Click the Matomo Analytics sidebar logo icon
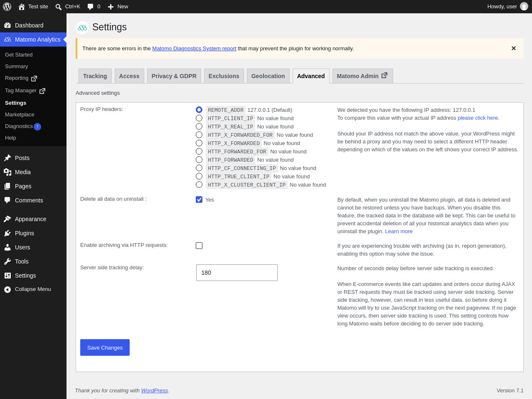This screenshot has height=399, width=532. click(7, 39)
